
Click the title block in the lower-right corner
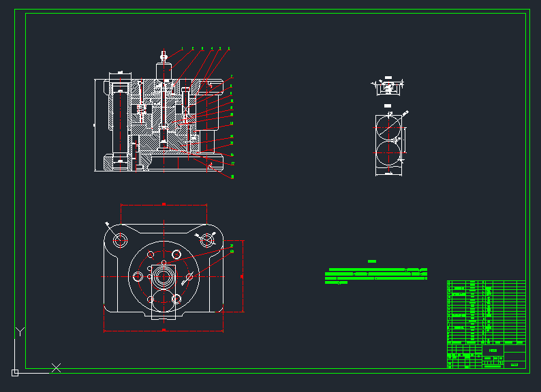(486, 357)
